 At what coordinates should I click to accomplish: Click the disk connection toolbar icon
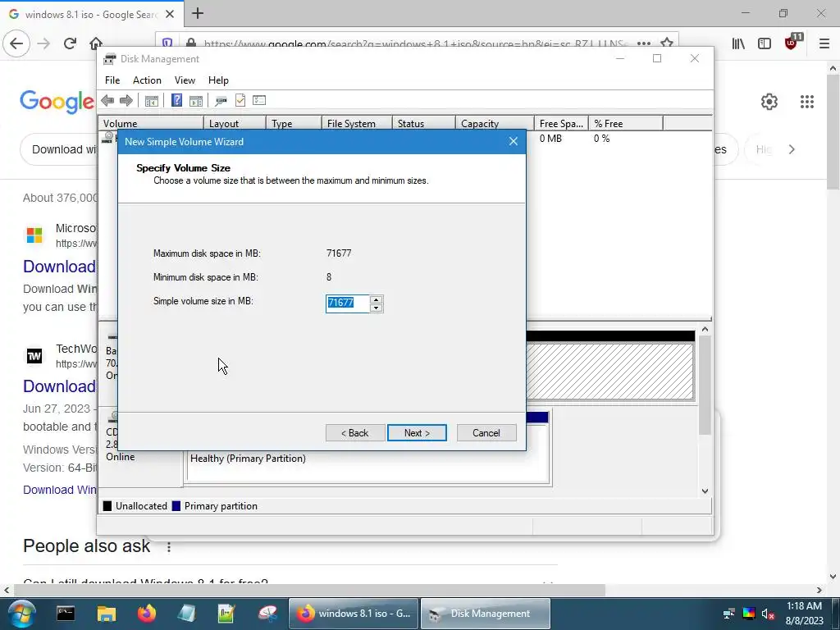point(221,100)
